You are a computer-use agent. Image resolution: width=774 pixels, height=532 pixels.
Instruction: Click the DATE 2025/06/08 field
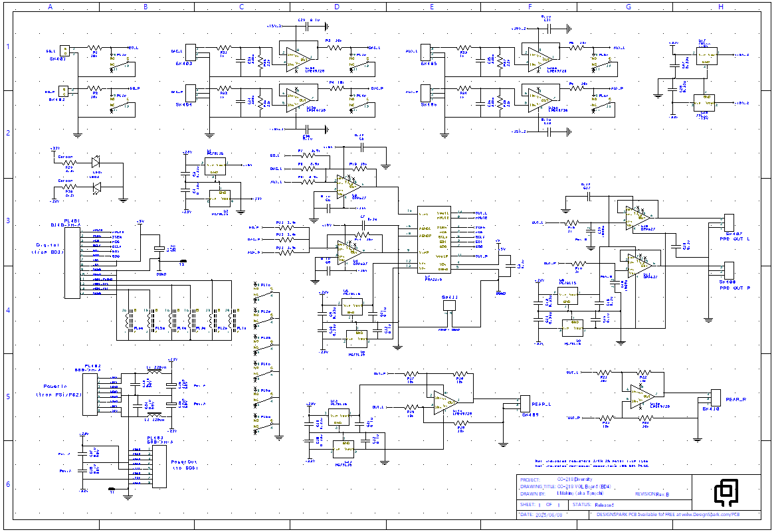[x=541, y=514]
